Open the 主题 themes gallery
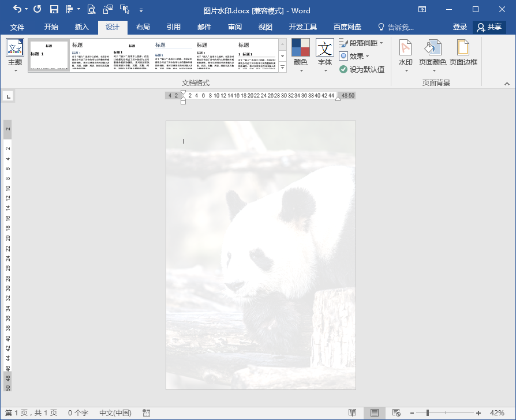This screenshot has width=516, height=420. [x=15, y=55]
